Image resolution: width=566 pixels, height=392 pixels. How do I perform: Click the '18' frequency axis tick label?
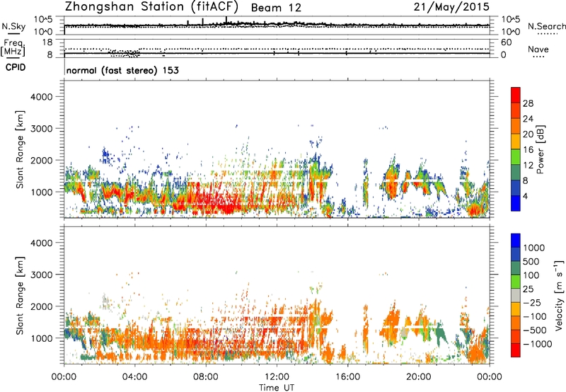pyautogui.click(x=47, y=42)
